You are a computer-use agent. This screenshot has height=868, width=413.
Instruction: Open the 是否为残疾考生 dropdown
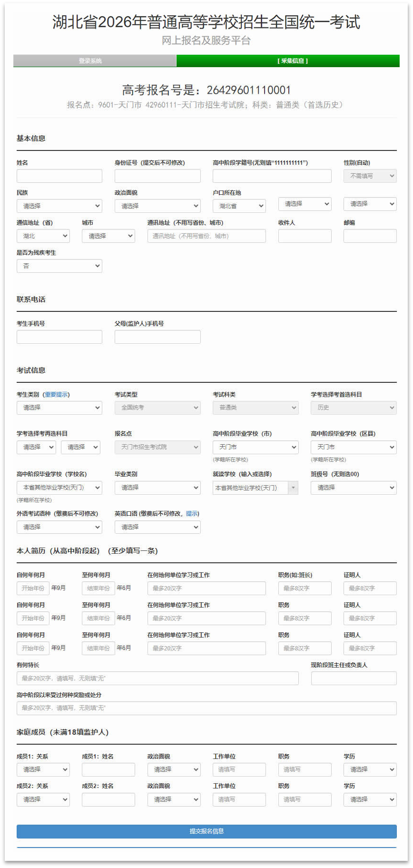coord(59,266)
